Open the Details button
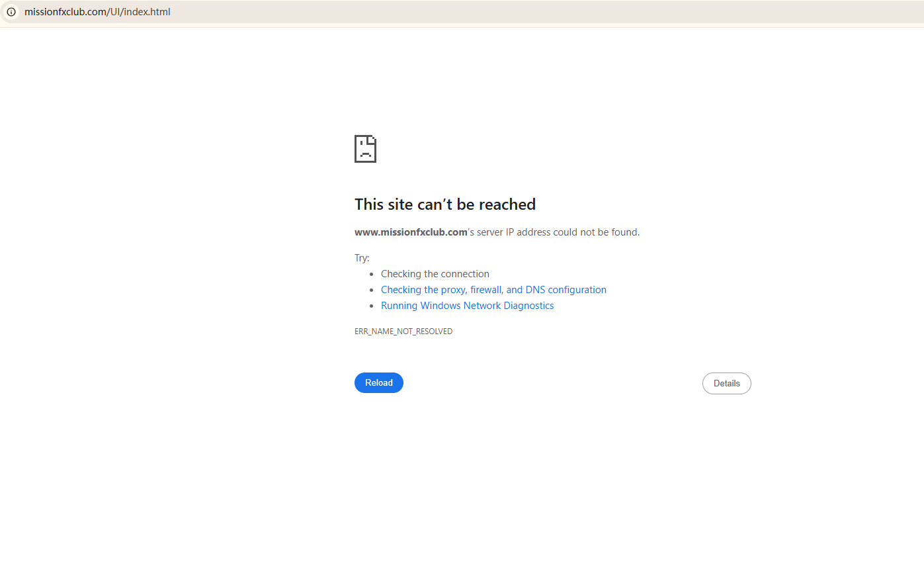This screenshot has height=571, width=924. coord(726,384)
